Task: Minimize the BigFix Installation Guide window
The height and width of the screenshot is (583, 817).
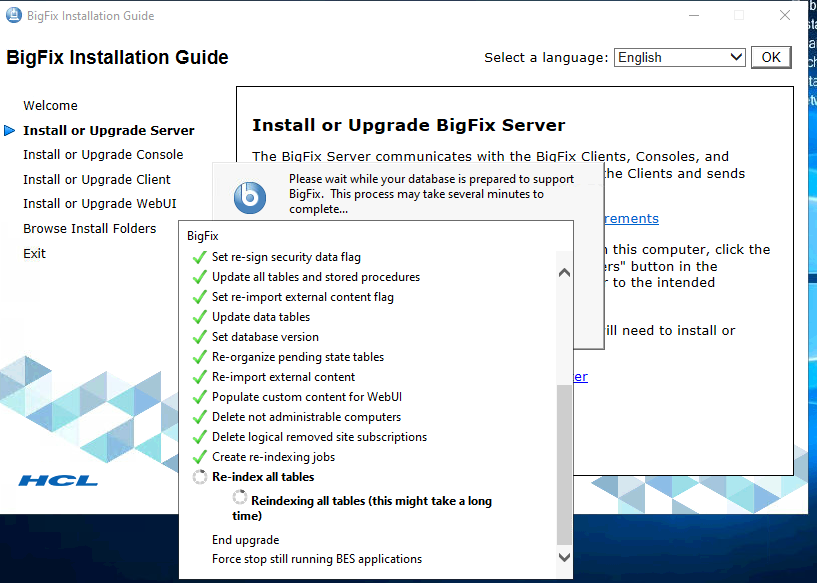Action: tap(694, 16)
